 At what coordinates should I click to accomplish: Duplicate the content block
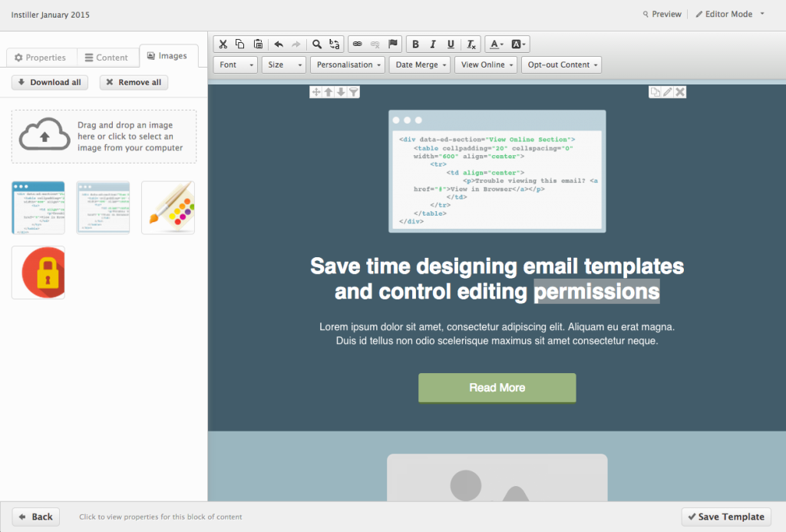tap(655, 92)
